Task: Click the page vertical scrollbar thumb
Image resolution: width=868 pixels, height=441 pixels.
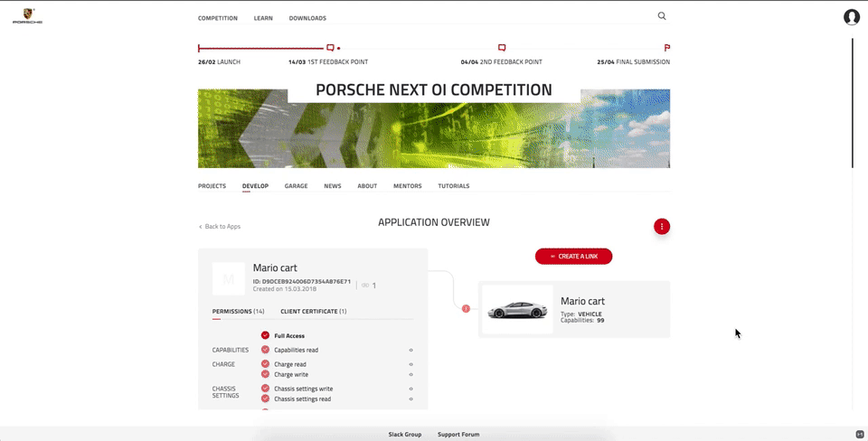Action: 852,103
